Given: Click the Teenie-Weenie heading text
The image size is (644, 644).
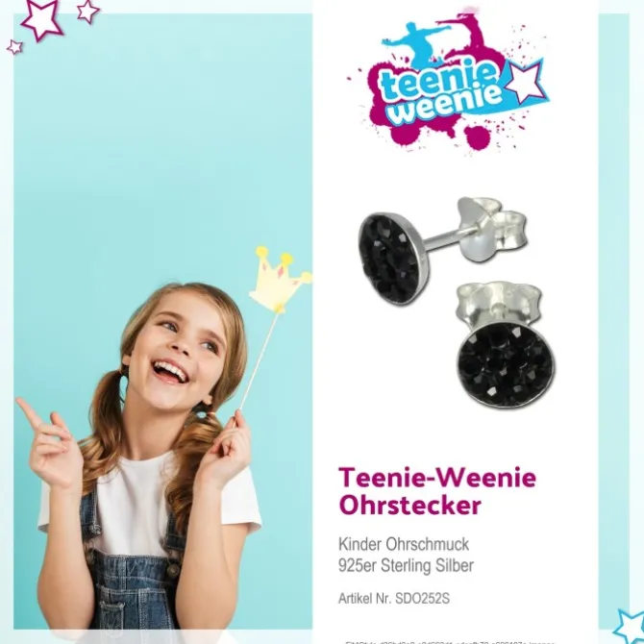Looking at the screenshot, I should click(x=437, y=478).
